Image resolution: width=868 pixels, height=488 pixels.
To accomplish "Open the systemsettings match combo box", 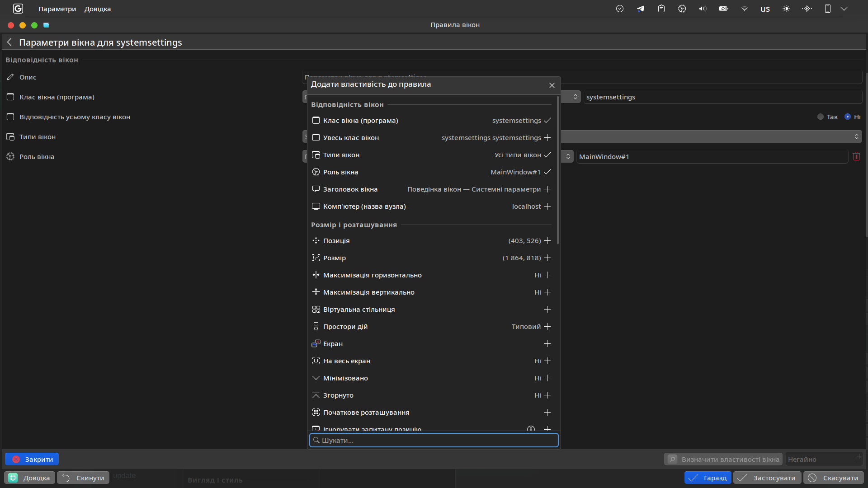I will [x=575, y=97].
